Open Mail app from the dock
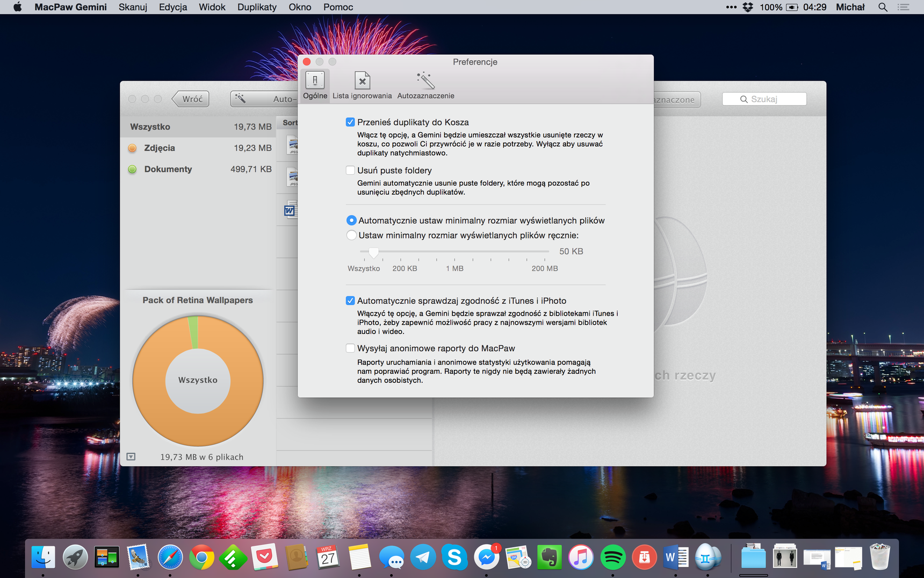The height and width of the screenshot is (578, 924). (x=138, y=558)
